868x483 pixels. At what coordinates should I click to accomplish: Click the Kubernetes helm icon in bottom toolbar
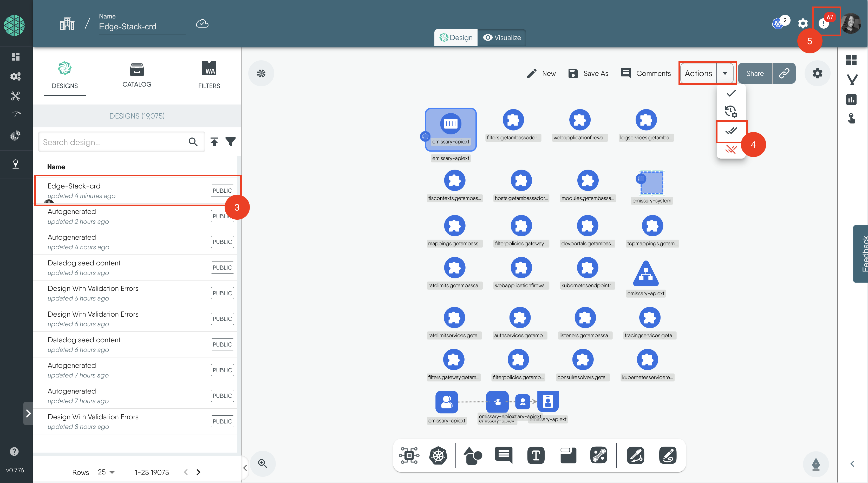pos(438,455)
